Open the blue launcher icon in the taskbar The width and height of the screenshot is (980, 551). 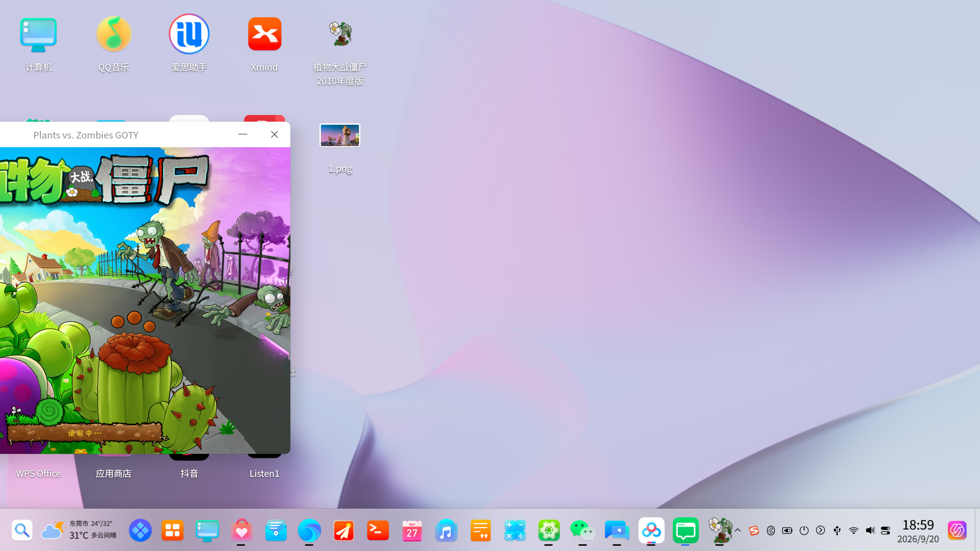click(x=140, y=531)
